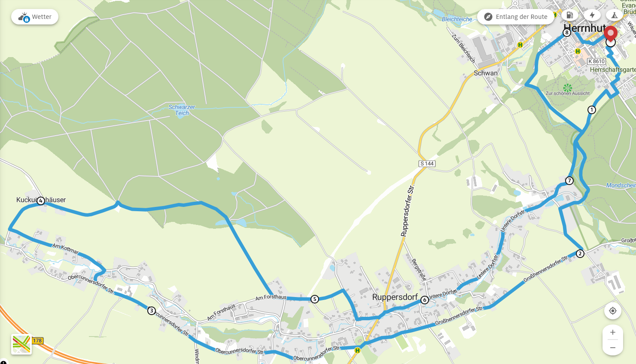Open the Wetter weather overlay

click(35, 17)
